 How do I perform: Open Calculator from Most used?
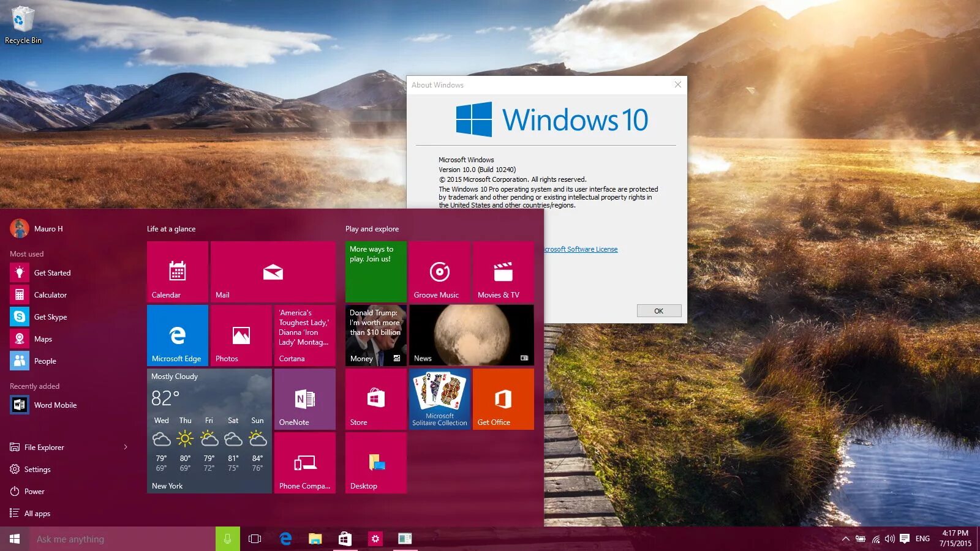51,294
